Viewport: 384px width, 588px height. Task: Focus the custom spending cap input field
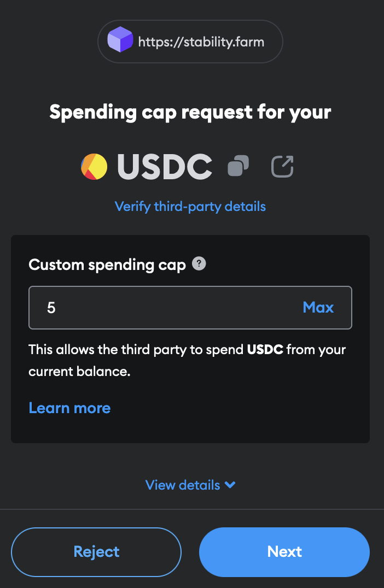(164, 307)
